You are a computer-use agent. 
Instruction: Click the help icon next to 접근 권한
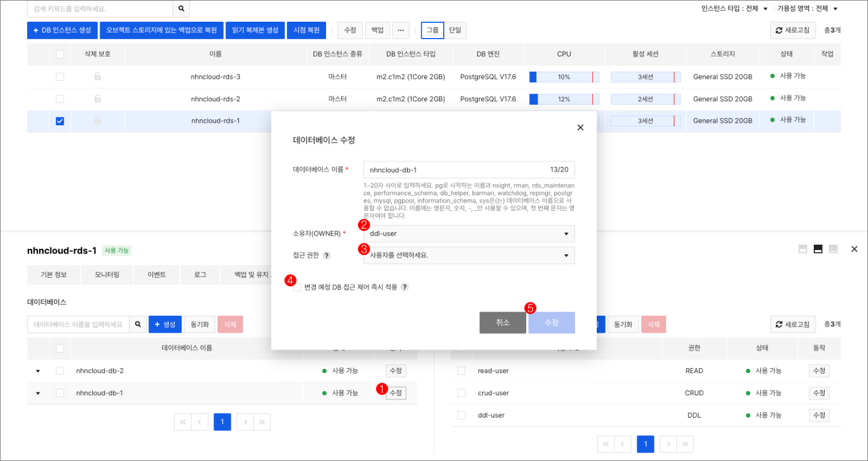pos(327,255)
